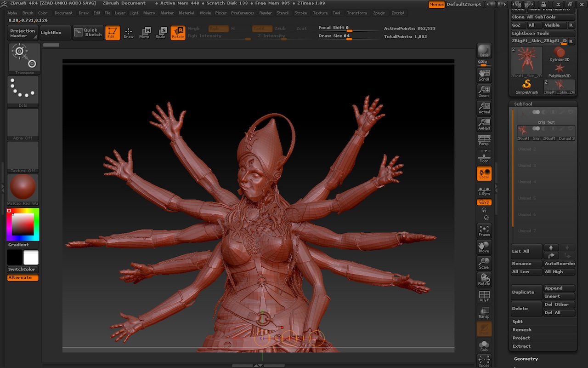Image resolution: width=588 pixels, height=368 pixels.
Task: Click the Frame mesh icon
Action: point(484,230)
